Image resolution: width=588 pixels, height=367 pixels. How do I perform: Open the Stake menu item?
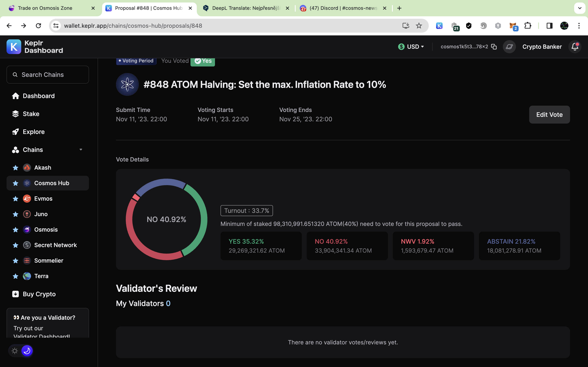pos(31,114)
